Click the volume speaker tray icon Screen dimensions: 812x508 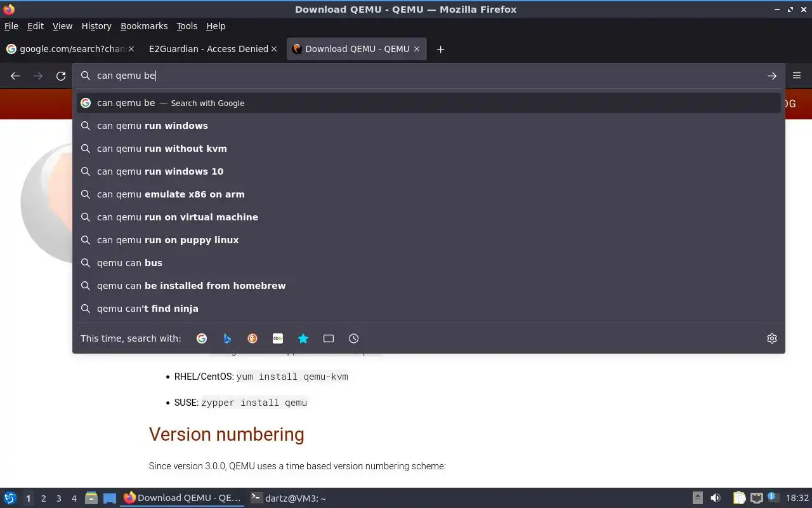coord(716,498)
